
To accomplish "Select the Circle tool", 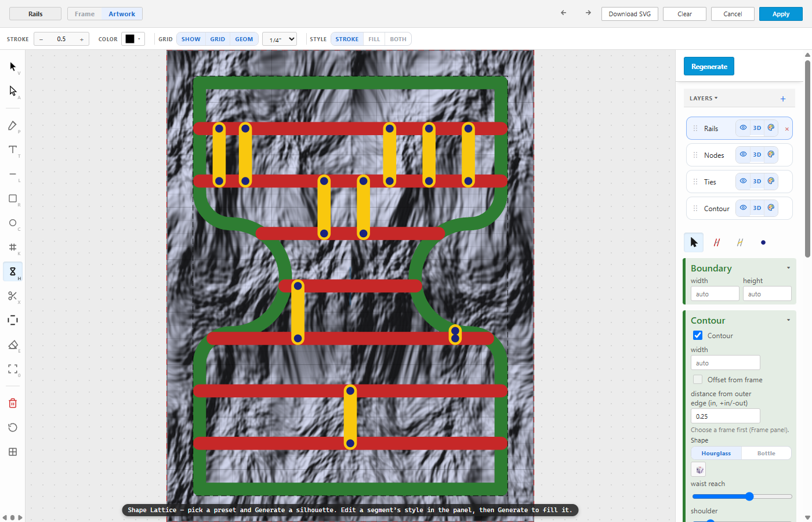I will pyautogui.click(x=13, y=223).
